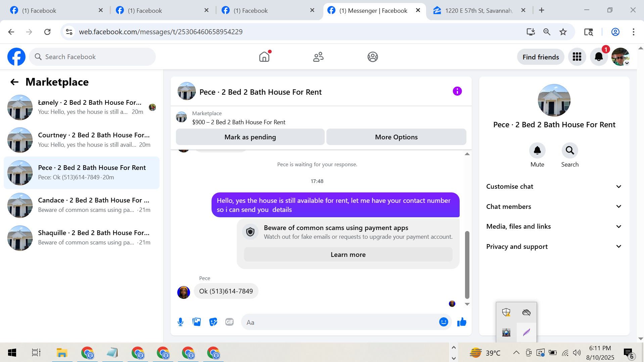The image size is (644, 362).
Task: Focus the Aa message input field
Action: click(340, 322)
